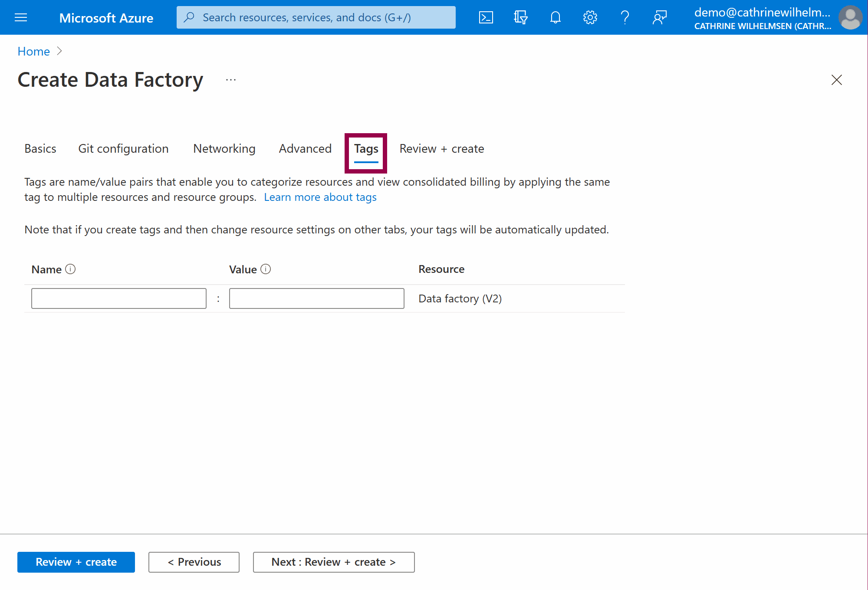Open the directory and subscription filter icon
Screen dimensions: 868x590
[520, 17]
